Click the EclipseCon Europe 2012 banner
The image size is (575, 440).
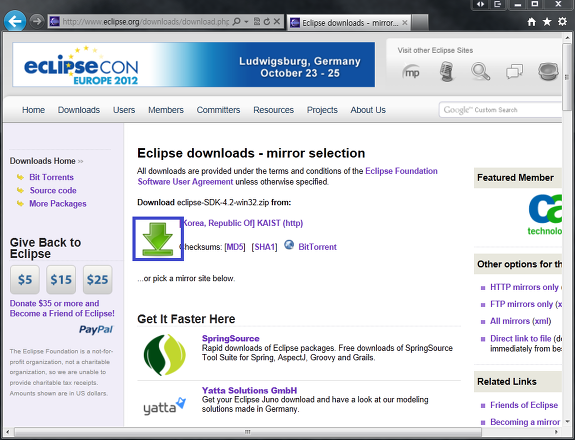click(194, 65)
